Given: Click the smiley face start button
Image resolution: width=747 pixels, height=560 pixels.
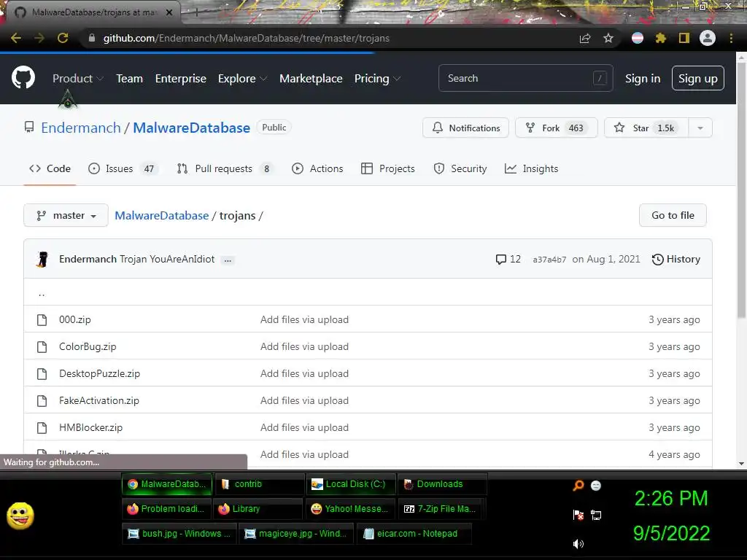Looking at the screenshot, I should [x=20, y=516].
